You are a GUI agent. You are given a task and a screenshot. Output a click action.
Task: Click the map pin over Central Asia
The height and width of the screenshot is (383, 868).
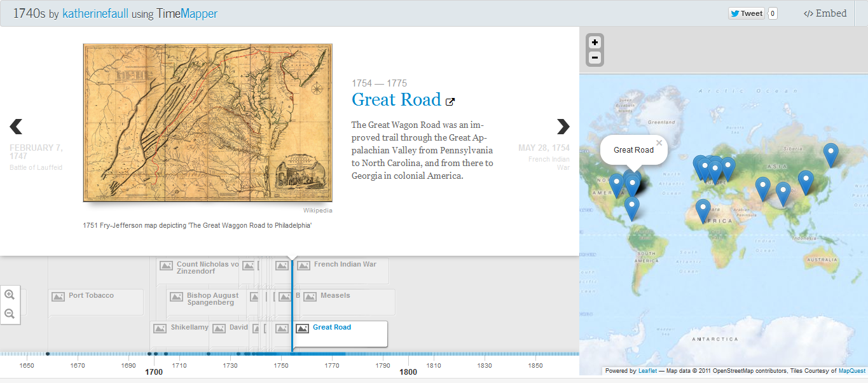(x=763, y=190)
